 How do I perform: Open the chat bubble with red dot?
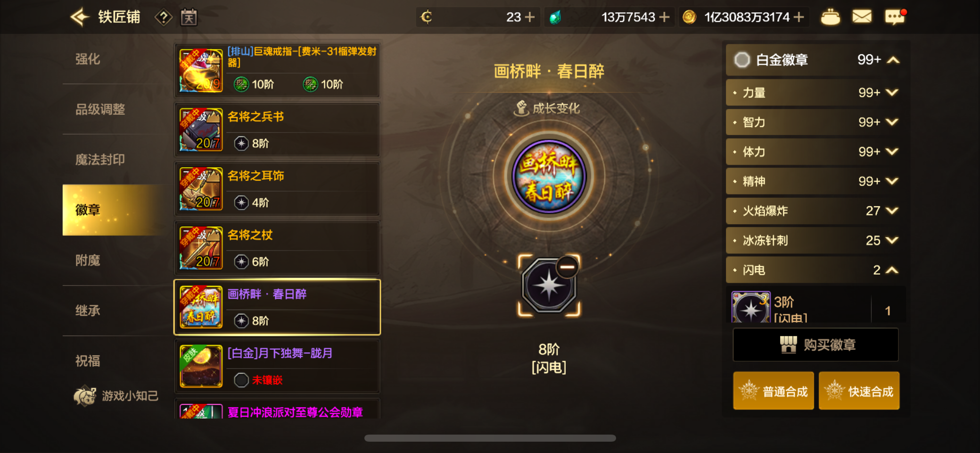tap(895, 17)
